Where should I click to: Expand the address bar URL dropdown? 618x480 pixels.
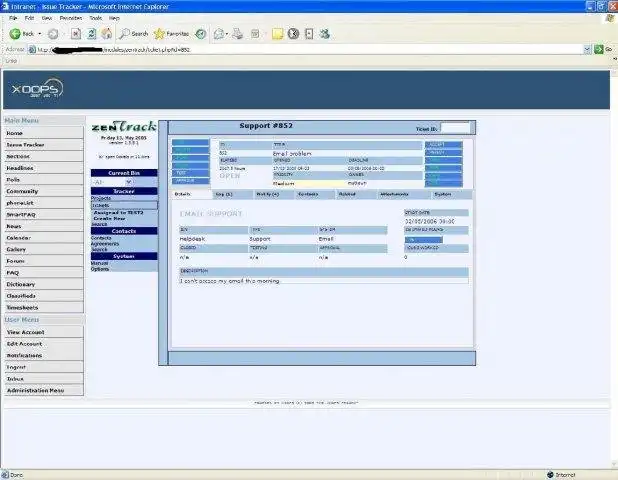[587, 49]
